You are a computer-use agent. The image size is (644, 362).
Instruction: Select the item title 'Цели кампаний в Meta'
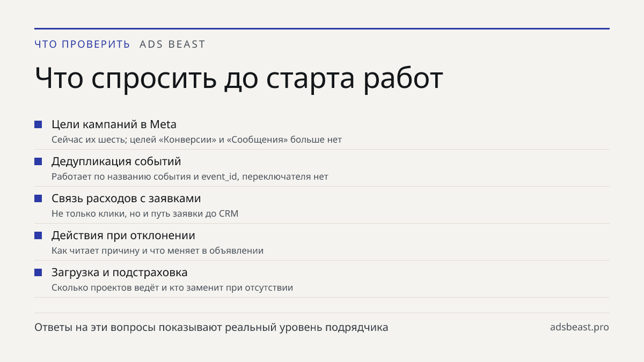click(x=114, y=124)
